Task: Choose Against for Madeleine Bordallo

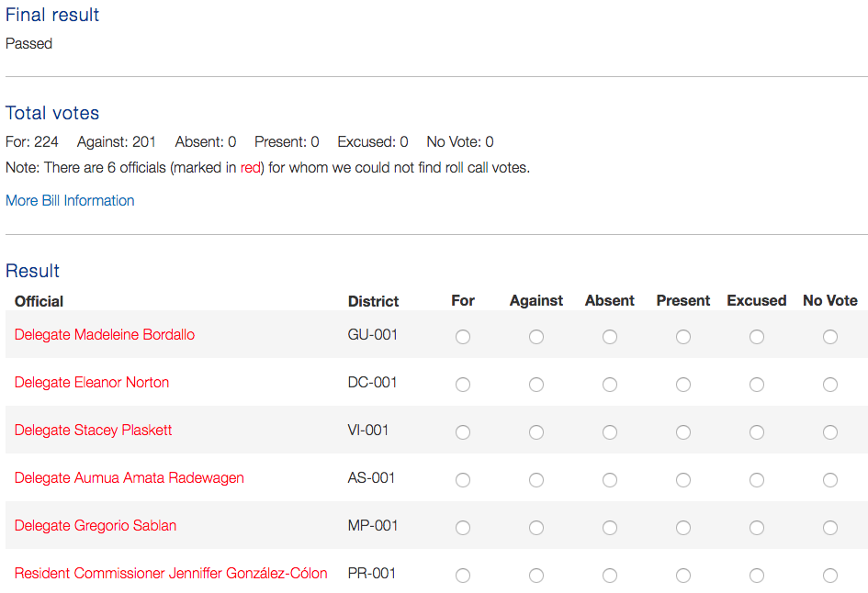Action: click(536, 337)
